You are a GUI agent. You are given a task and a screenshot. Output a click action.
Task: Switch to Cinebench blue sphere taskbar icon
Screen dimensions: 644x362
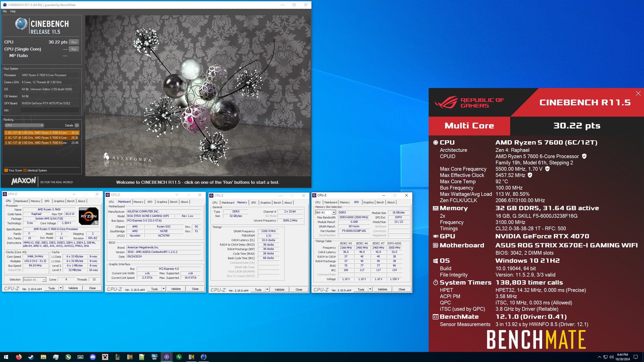[x=204, y=357]
